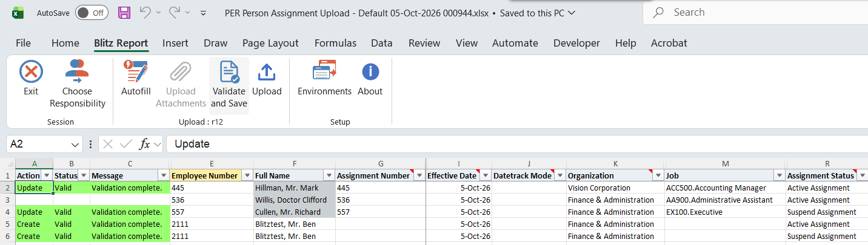Open the Datetrack Mode filter dropdown
868x245 pixels.
(x=559, y=175)
